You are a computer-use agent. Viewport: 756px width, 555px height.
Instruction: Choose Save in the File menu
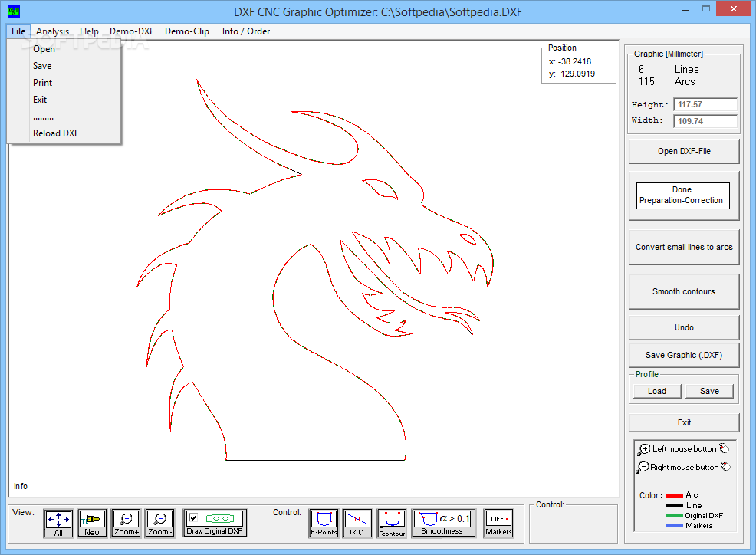64,66
